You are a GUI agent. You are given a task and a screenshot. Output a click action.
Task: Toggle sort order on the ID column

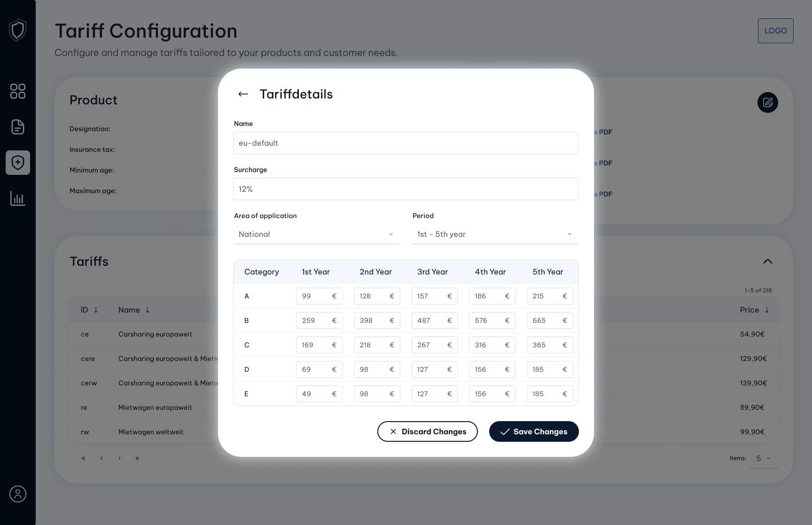pyautogui.click(x=96, y=310)
